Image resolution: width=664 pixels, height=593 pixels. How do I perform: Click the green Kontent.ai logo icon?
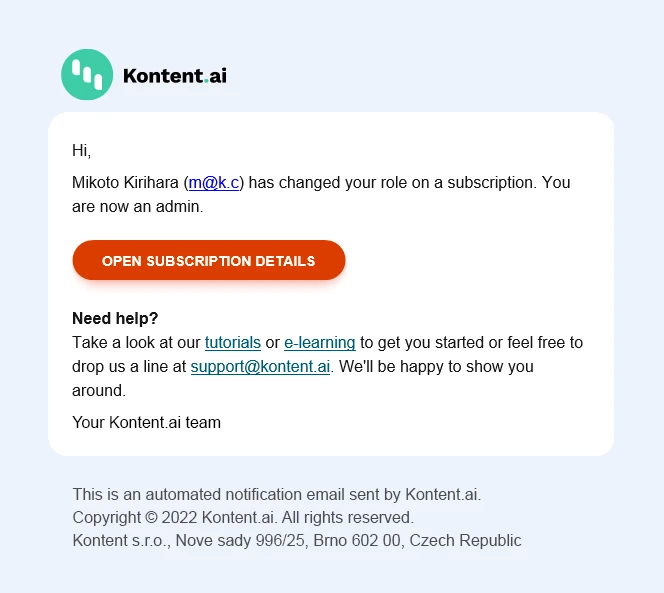point(87,75)
